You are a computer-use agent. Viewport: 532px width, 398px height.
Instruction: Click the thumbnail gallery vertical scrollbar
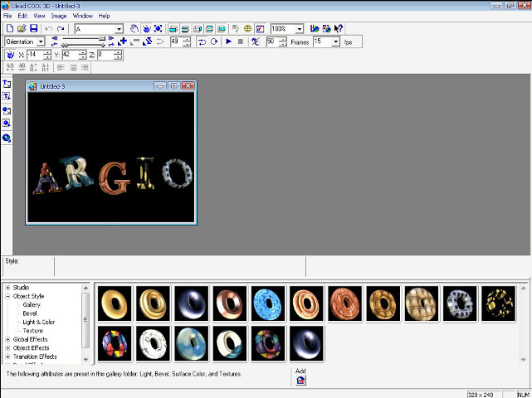click(x=523, y=324)
